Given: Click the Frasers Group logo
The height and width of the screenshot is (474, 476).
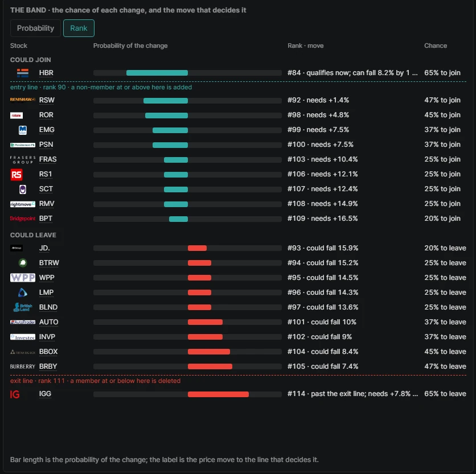Looking at the screenshot, I should (x=23, y=160).
